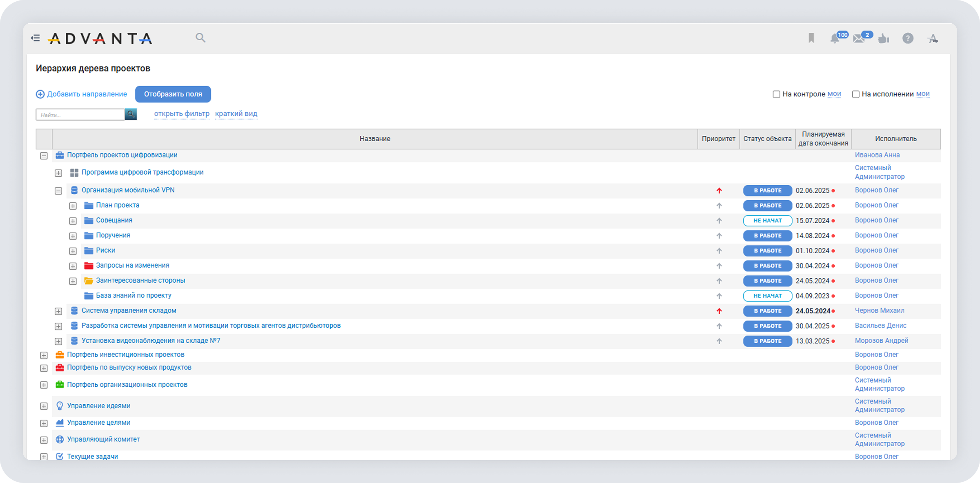This screenshot has height=483, width=980.
Task: Open the help question mark icon
Action: [x=907, y=38]
